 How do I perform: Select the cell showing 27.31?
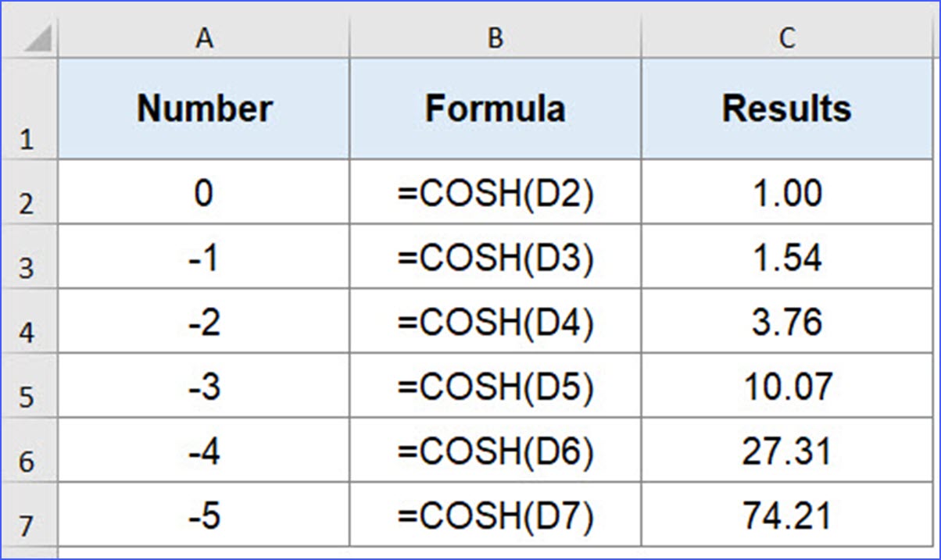pos(786,450)
